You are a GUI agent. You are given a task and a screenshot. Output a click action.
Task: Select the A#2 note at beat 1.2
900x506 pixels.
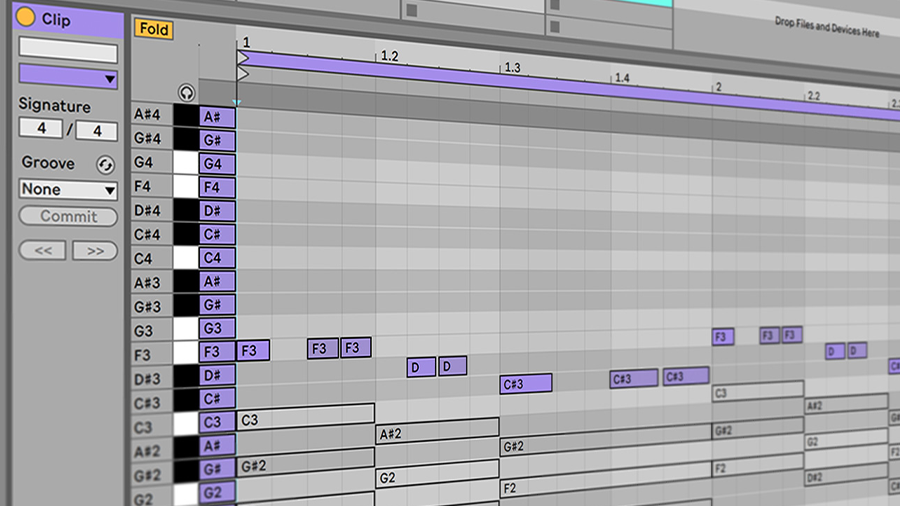(x=437, y=431)
